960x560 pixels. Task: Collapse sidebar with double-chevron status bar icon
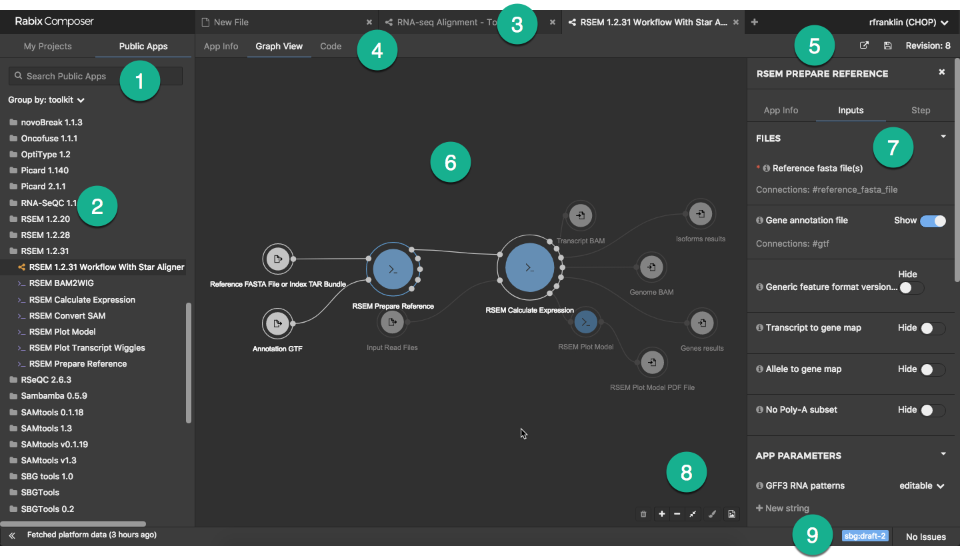pyautogui.click(x=12, y=535)
